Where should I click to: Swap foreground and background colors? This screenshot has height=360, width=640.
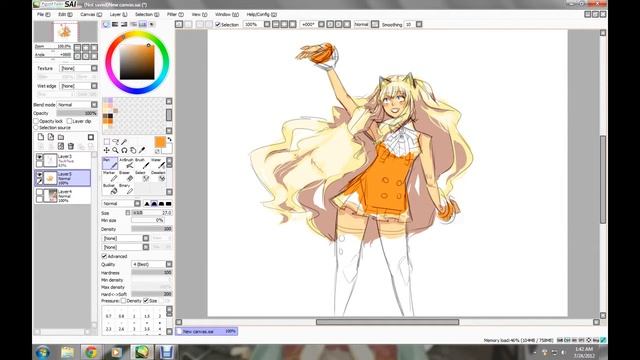[x=169, y=140]
